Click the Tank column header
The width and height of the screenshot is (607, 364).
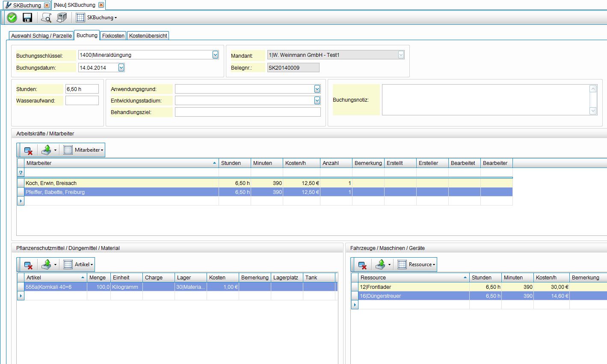319,277
